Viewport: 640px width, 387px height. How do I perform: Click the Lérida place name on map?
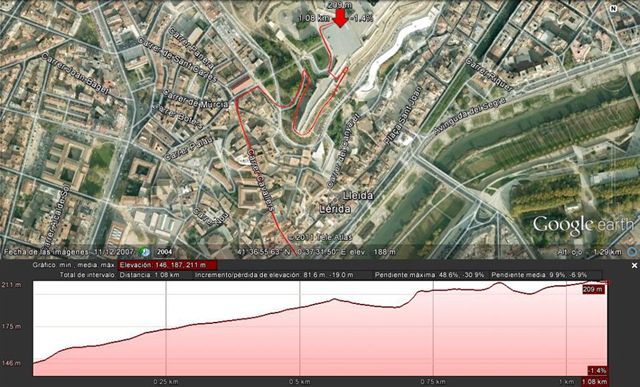pos(335,209)
